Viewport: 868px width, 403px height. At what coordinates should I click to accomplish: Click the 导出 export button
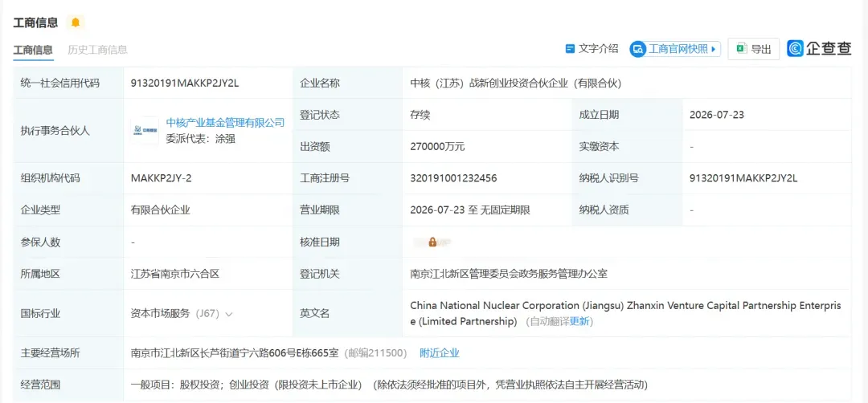point(753,49)
